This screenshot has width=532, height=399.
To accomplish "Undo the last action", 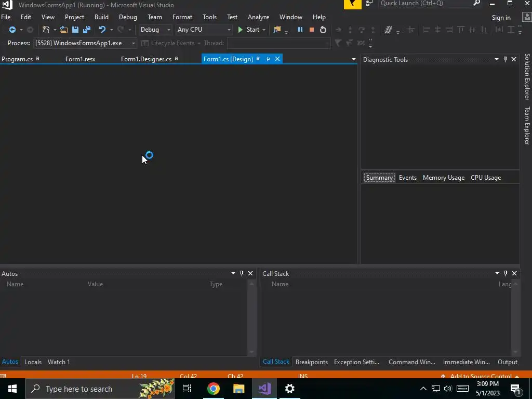I will pyautogui.click(x=102, y=30).
